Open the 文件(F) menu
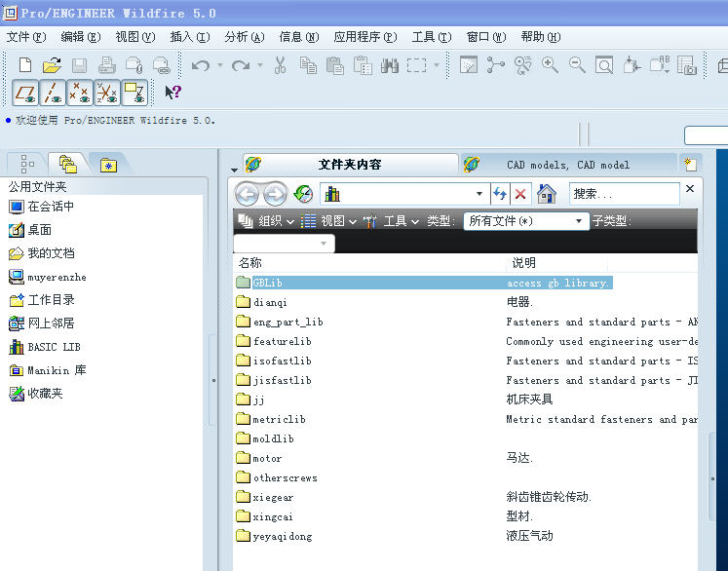The height and width of the screenshot is (571, 728). coord(26,37)
